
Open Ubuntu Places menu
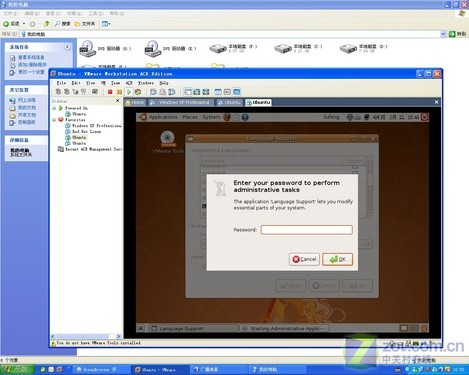(x=190, y=117)
